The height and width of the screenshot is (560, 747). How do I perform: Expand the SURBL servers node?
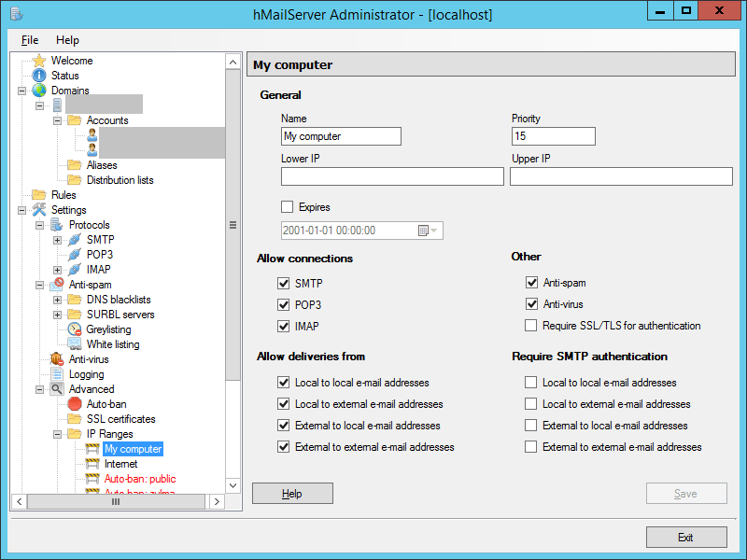[57, 315]
